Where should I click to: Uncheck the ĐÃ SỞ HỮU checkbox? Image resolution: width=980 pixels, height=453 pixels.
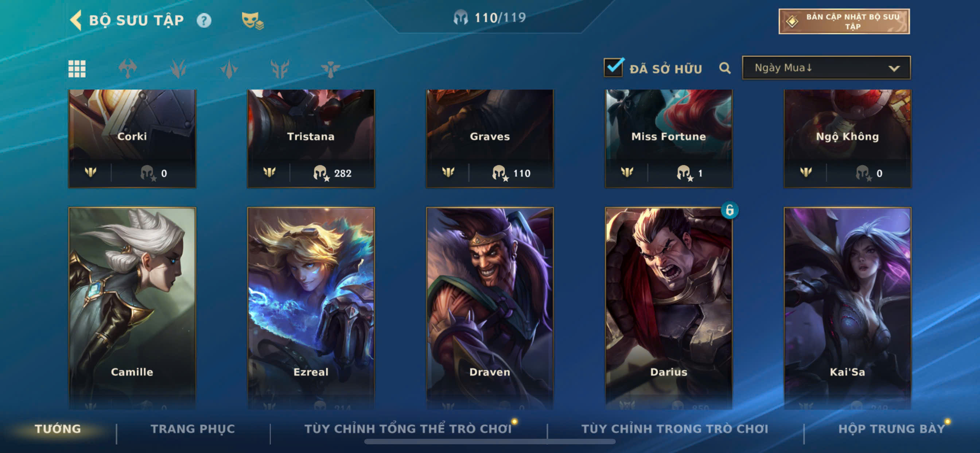[613, 67]
